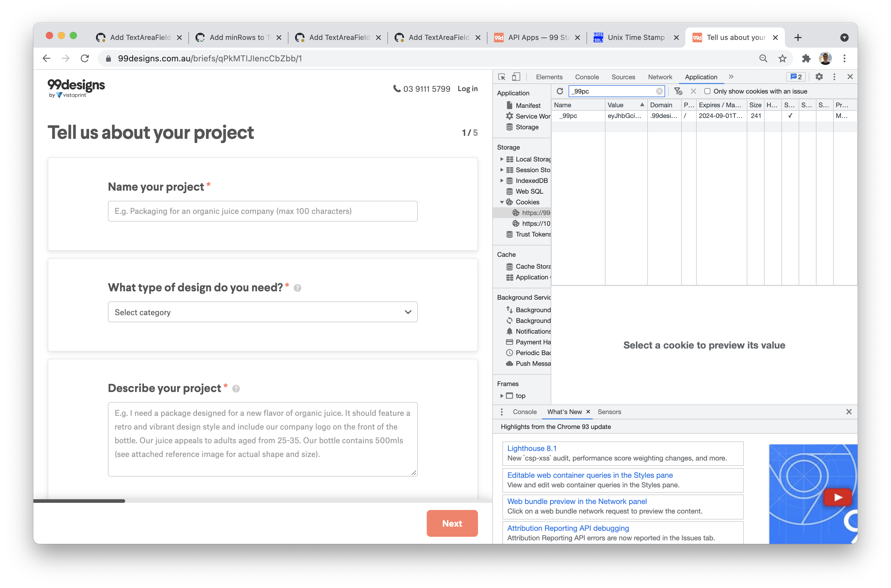Switch to the Network DevTools tab
The image size is (891, 588).
point(660,77)
